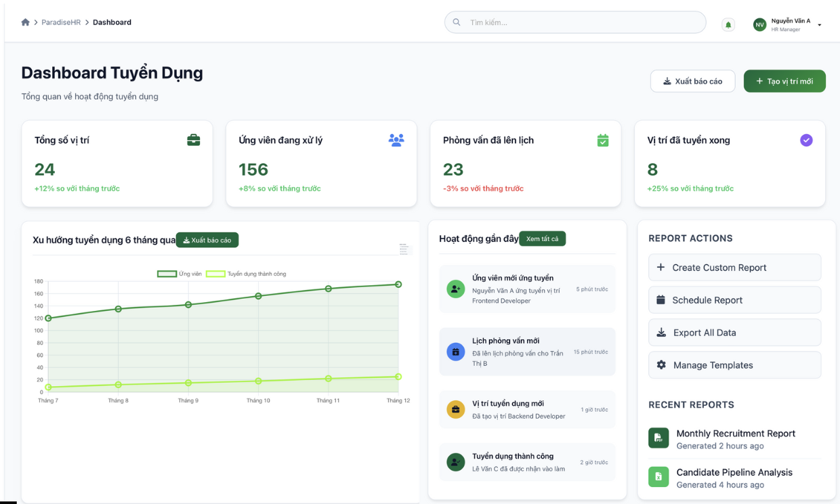Focus the Tìm kiếm search field

pos(575,22)
